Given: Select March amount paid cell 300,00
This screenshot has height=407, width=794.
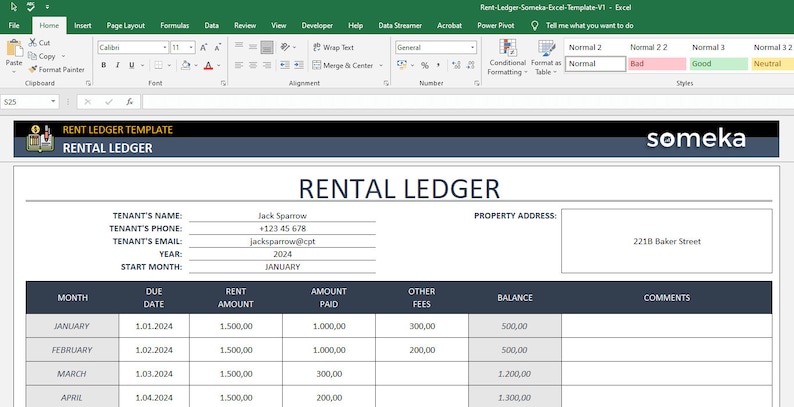Looking at the screenshot, I should point(329,374).
